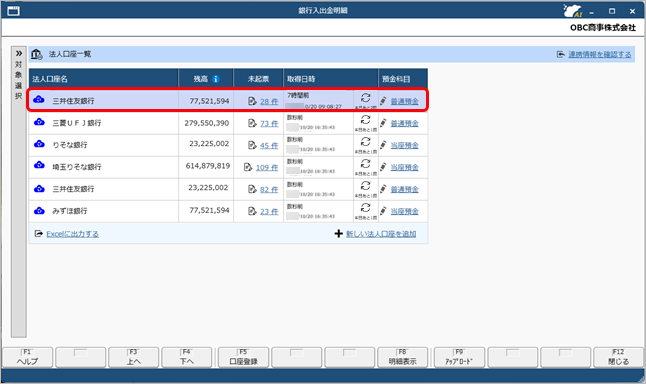Image resolution: width=646 pixels, height=384 pixels.
Task: Click the AI assistant bird icon
Action: point(573,10)
